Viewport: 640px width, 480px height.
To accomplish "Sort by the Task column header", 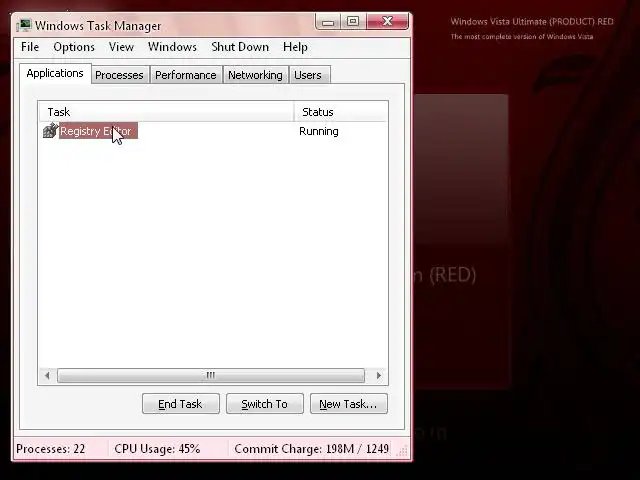I will [166, 112].
